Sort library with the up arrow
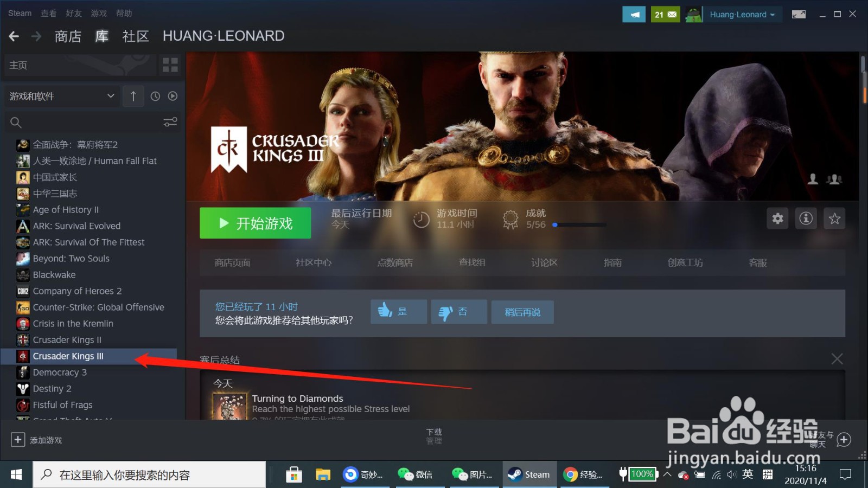Viewport: 868px width, 488px height. pos(133,96)
